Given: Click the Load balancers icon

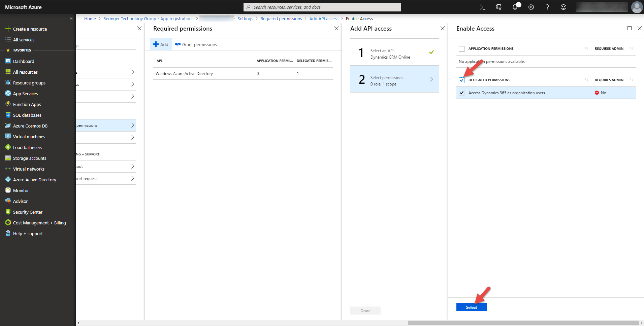Looking at the screenshot, I should [x=8, y=147].
